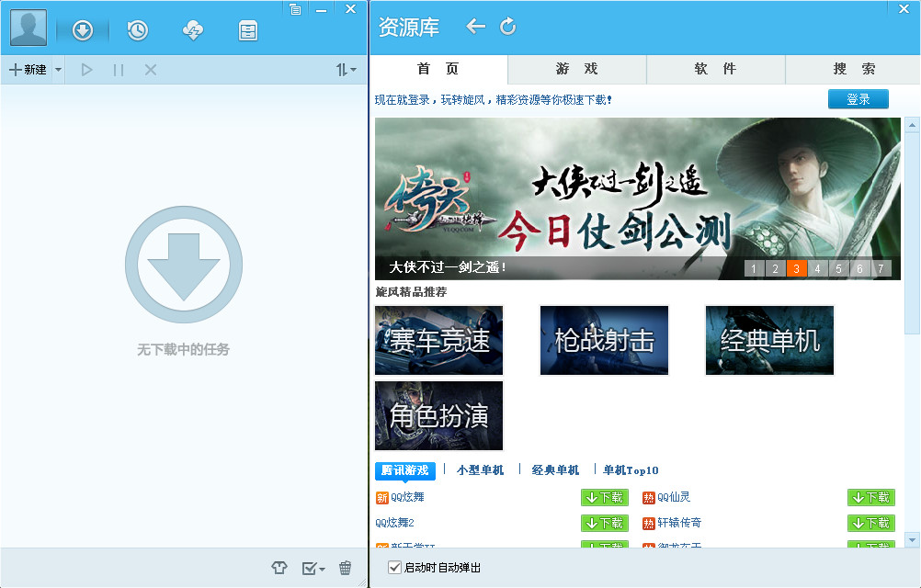Open the 轩辕传奇 game link
Image resolution: width=921 pixels, height=588 pixels.
coord(679,522)
